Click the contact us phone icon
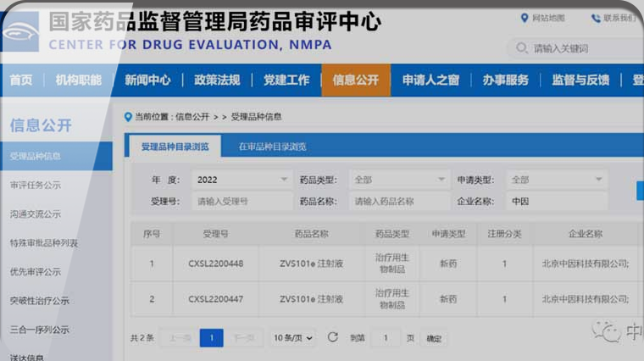Viewport: 644px width, 361px height. coord(596,18)
